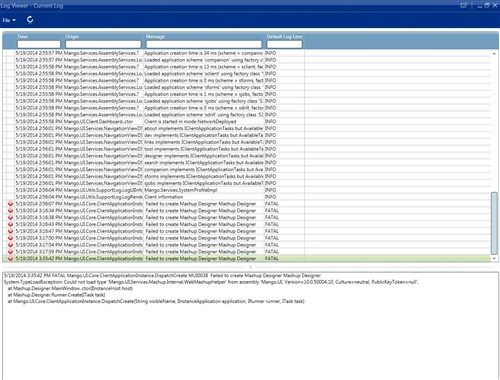Viewport: 500px width, 380px height.
Task: Open the File dropdown menu
Action: tap(9, 20)
